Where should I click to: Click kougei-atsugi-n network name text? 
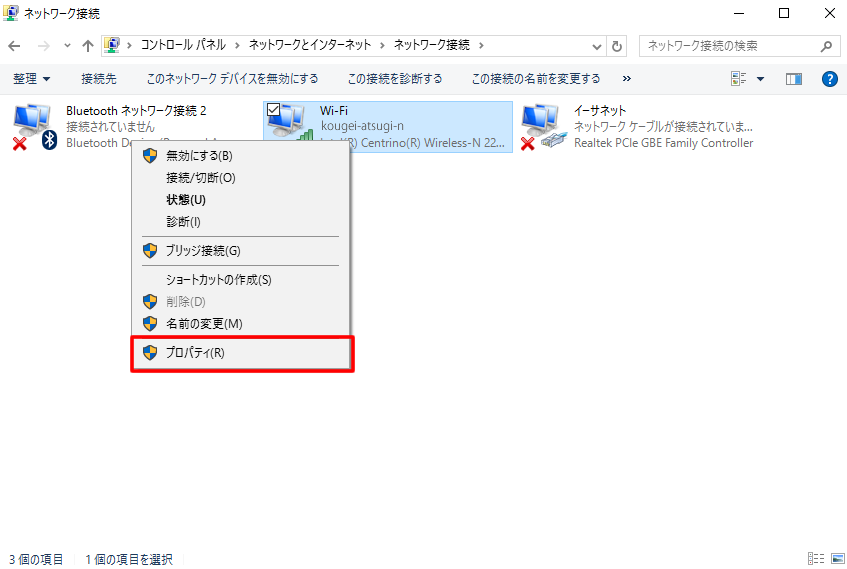coord(362,126)
